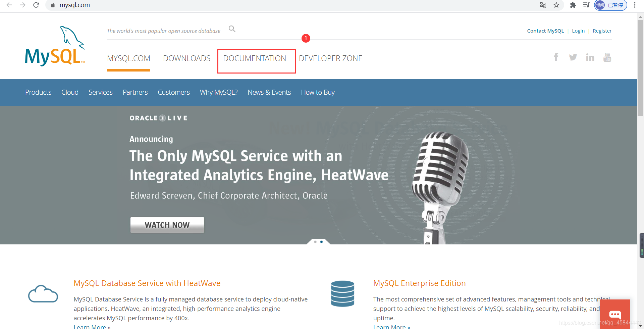
Task: Open MySQL Twitter page icon
Action: pyautogui.click(x=573, y=57)
